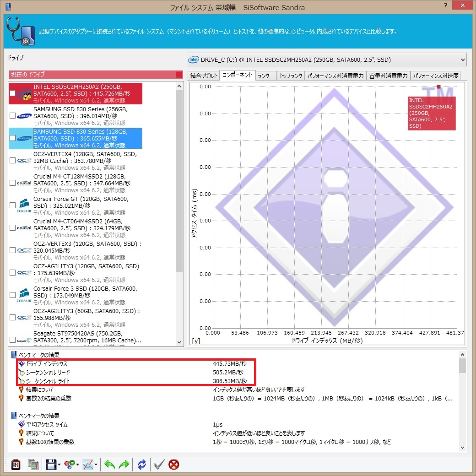Open the gears icon dropdown arrow
The width and height of the screenshot is (476, 476).
[x=78, y=465]
